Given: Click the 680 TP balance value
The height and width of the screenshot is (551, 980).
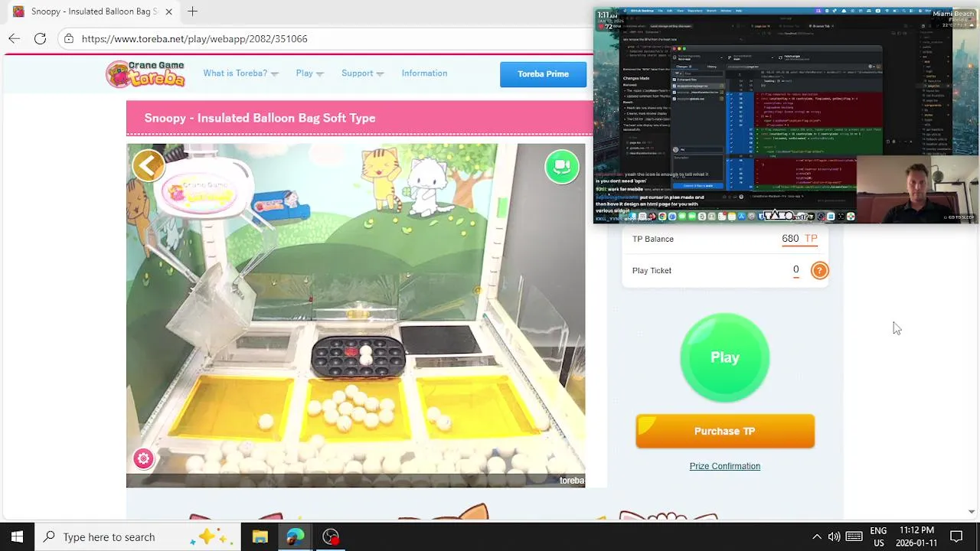Looking at the screenshot, I should [x=799, y=239].
